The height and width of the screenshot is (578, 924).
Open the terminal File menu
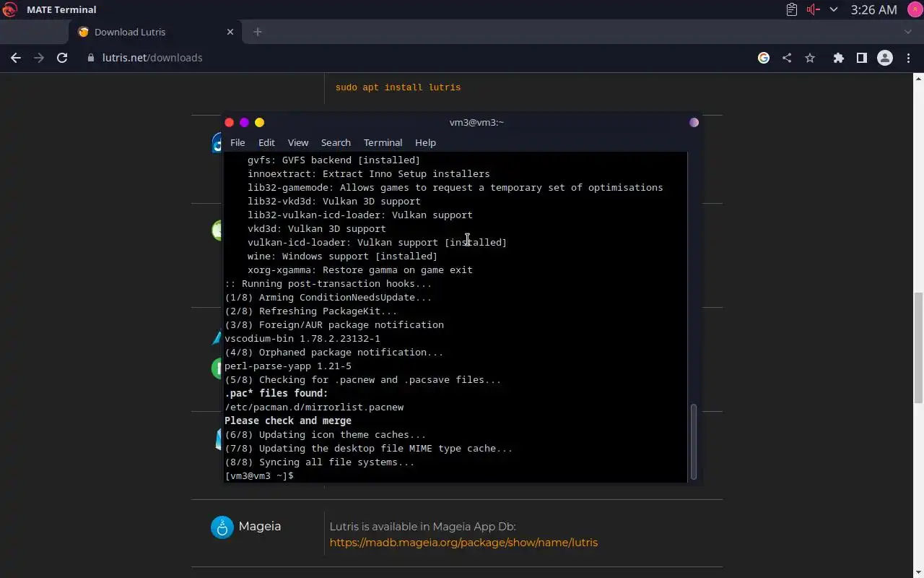coord(237,142)
